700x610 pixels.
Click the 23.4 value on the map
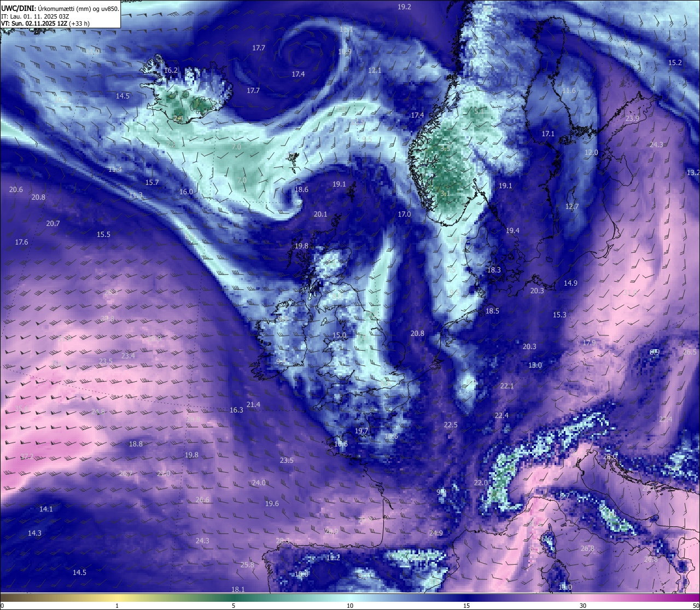[x=128, y=356]
